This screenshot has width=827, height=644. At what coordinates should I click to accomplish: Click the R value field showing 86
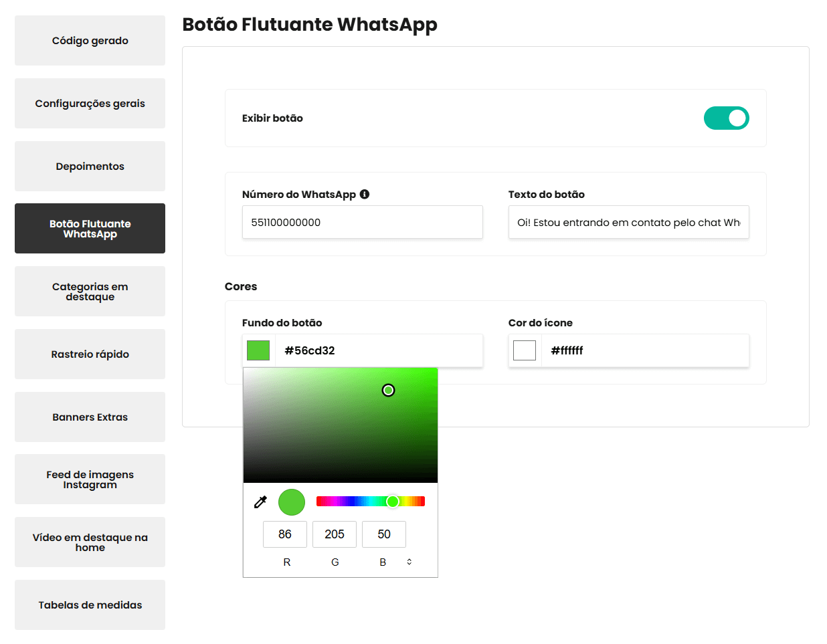(x=285, y=534)
